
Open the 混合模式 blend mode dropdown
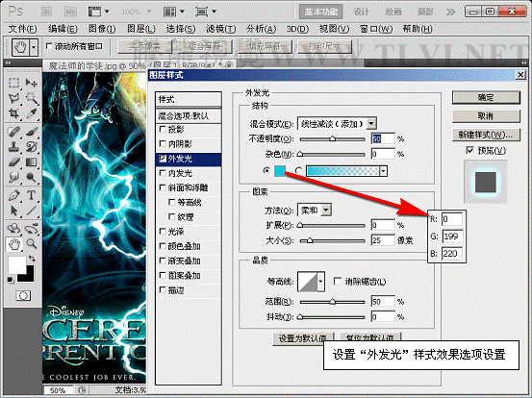(x=371, y=123)
